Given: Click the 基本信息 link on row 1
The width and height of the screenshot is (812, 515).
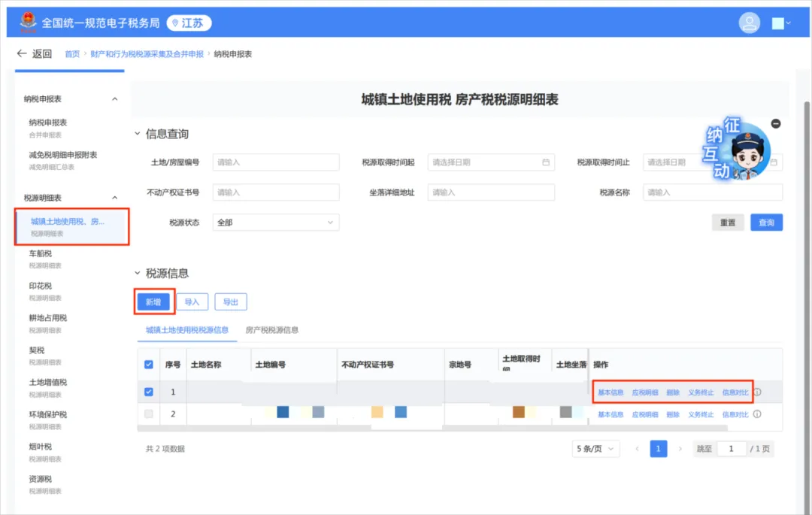Looking at the screenshot, I should 611,392.
